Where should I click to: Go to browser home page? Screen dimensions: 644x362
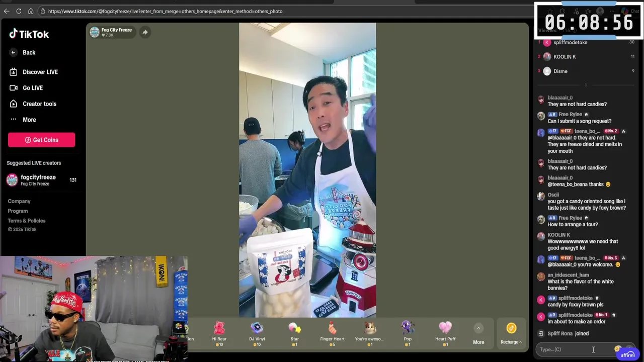pos(31,11)
